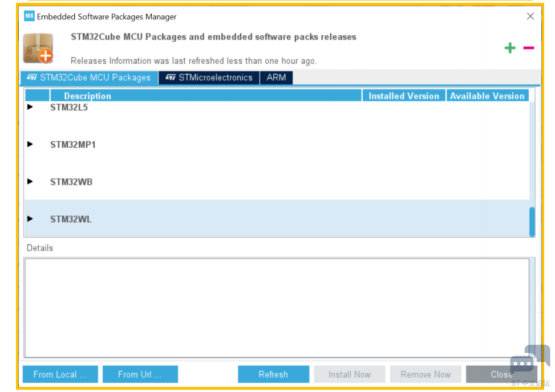Switch to the STMicroelectronics tab
The height and width of the screenshot is (392, 555).
209,77
